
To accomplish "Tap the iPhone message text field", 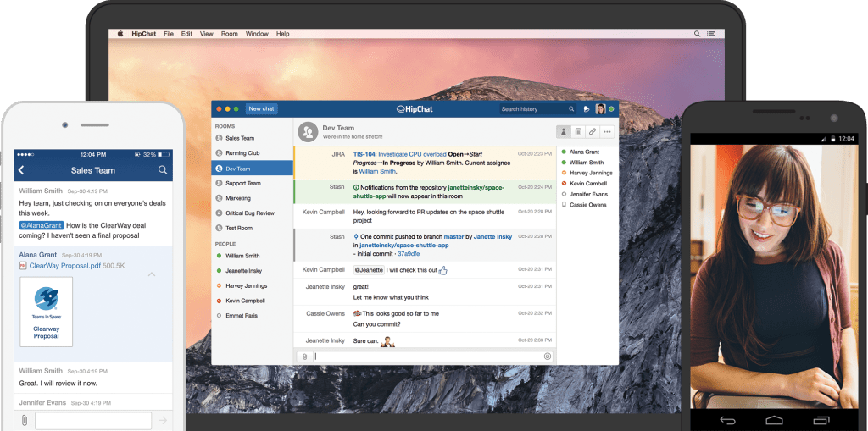I will (93, 421).
